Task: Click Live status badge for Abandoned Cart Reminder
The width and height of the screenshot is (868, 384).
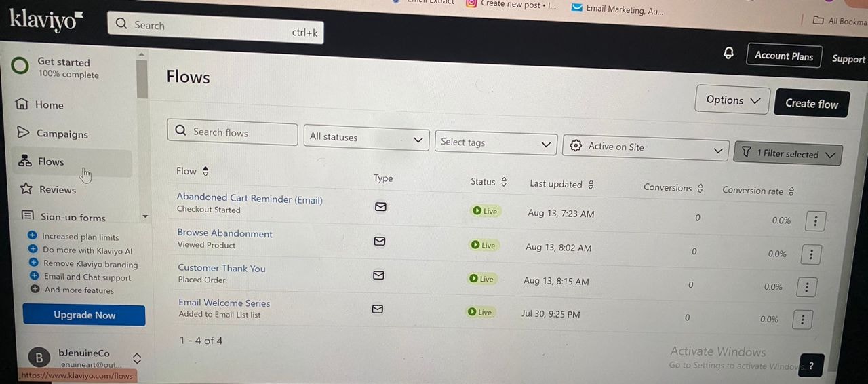Action: (x=485, y=211)
